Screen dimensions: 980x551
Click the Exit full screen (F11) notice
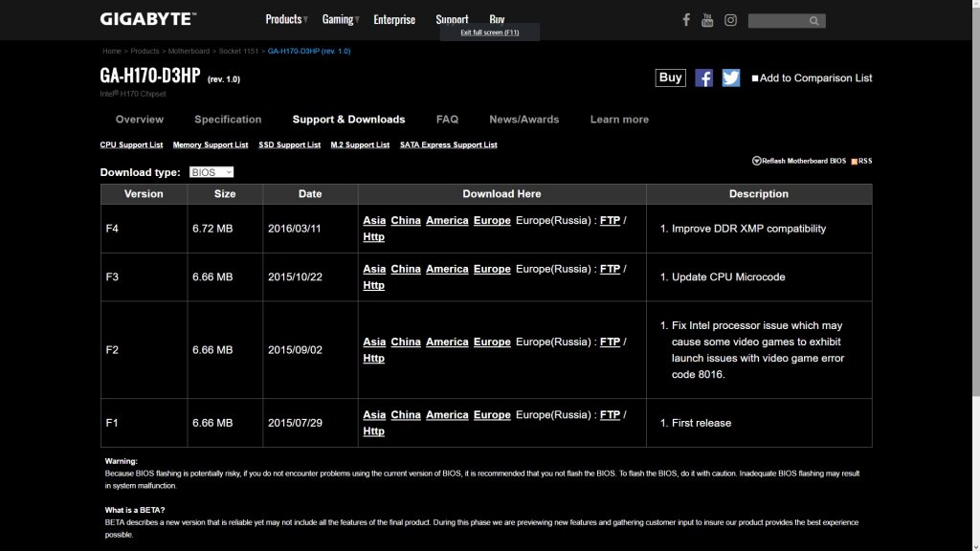pos(490,33)
